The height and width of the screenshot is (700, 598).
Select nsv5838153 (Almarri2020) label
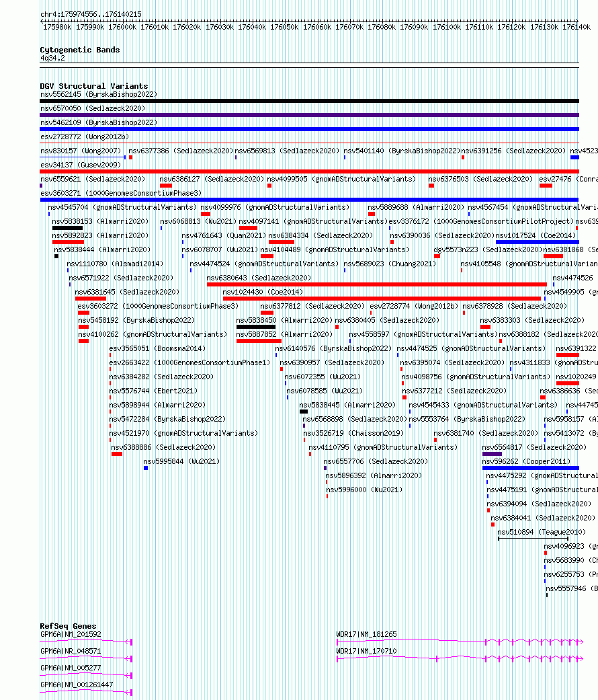coord(100,221)
